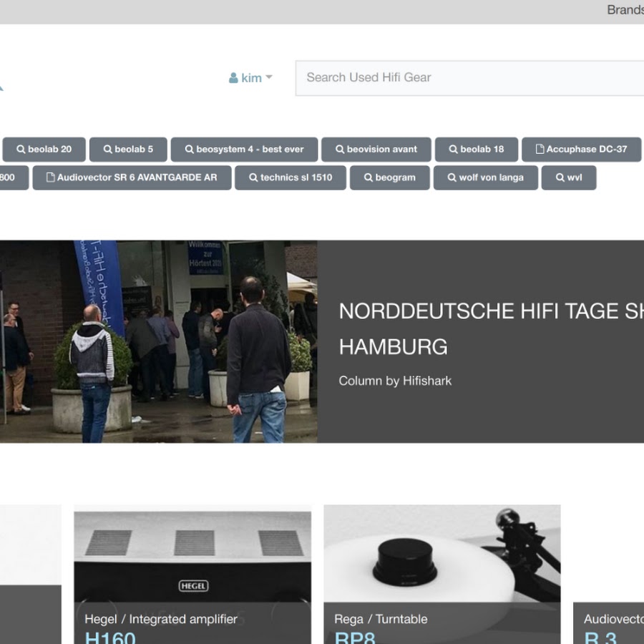Screen dimensions: 644x644
Task: Click the Hegel / Integrated amplifier label
Action: (161, 619)
